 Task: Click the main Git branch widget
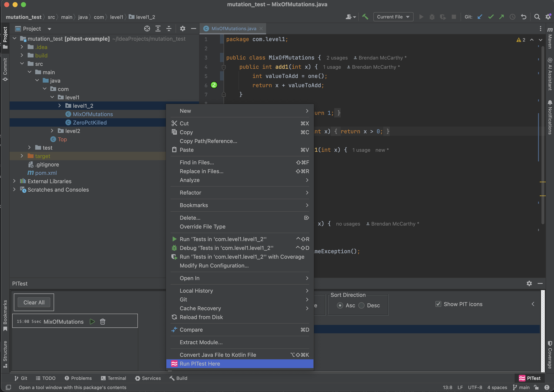[521, 387]
